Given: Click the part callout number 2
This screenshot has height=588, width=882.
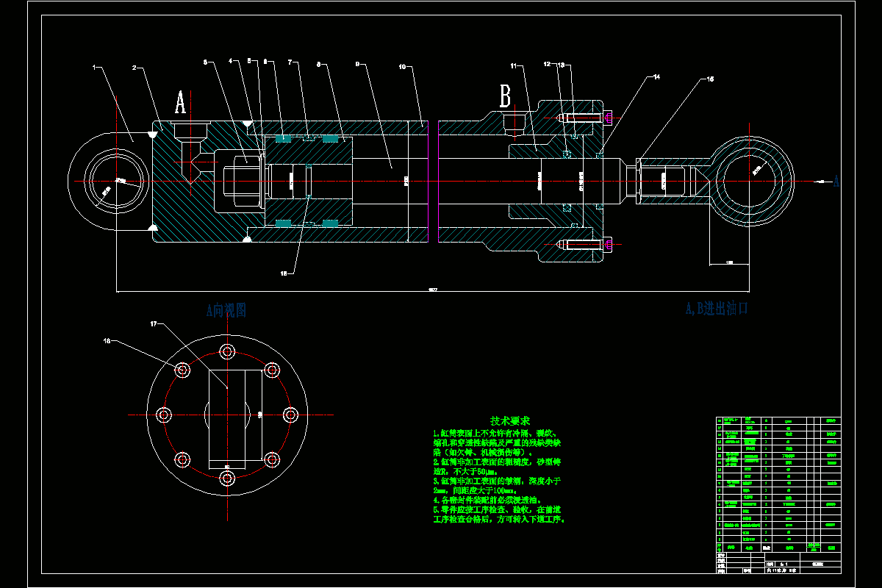Looking at the screenshot, I should coord(135,67).
